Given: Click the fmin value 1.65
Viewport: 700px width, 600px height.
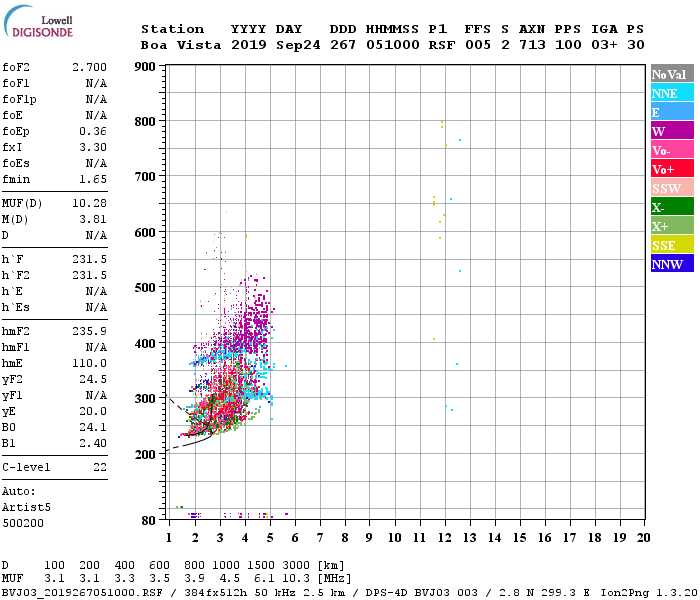Looking at the screenshot, I should tap(93, 179).
